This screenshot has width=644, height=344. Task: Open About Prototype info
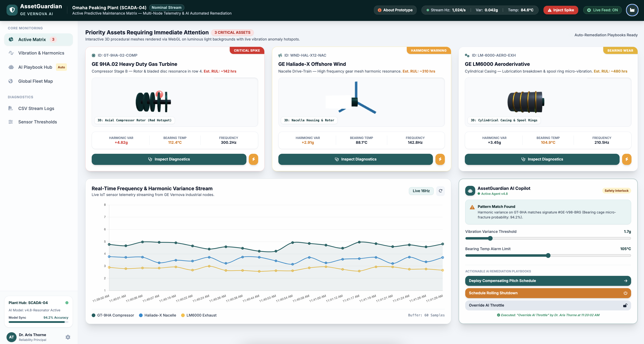(395, 10)
